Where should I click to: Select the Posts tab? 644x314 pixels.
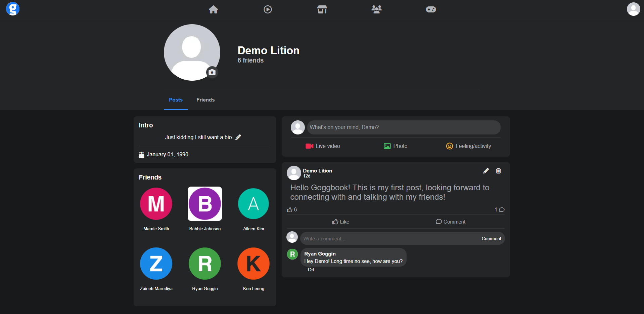pos(176,100)
